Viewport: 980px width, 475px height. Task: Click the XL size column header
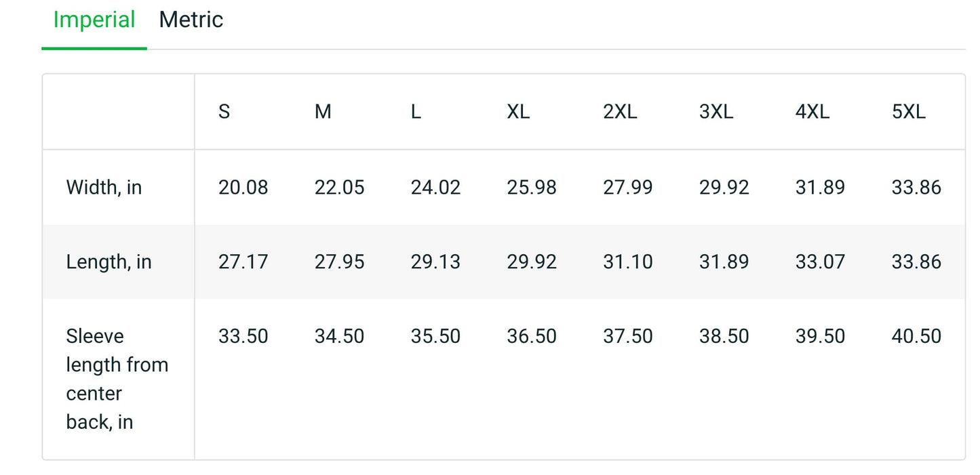518,112
